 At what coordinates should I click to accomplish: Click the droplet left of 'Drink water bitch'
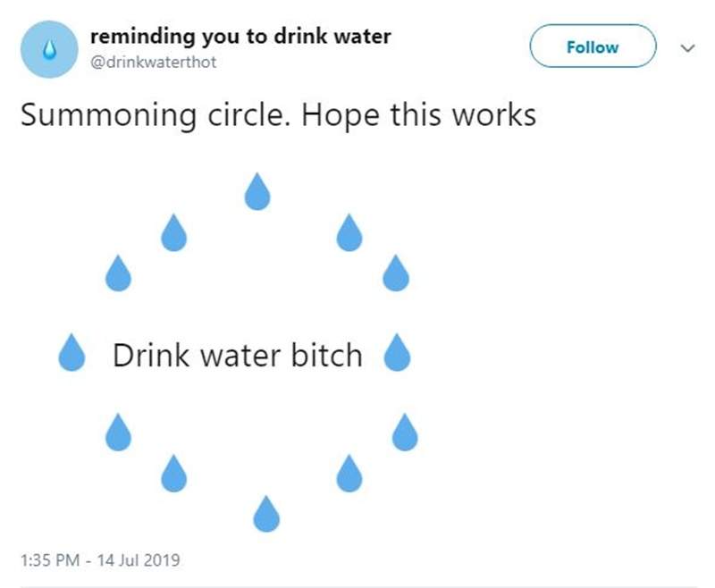[x=71, y=352]
